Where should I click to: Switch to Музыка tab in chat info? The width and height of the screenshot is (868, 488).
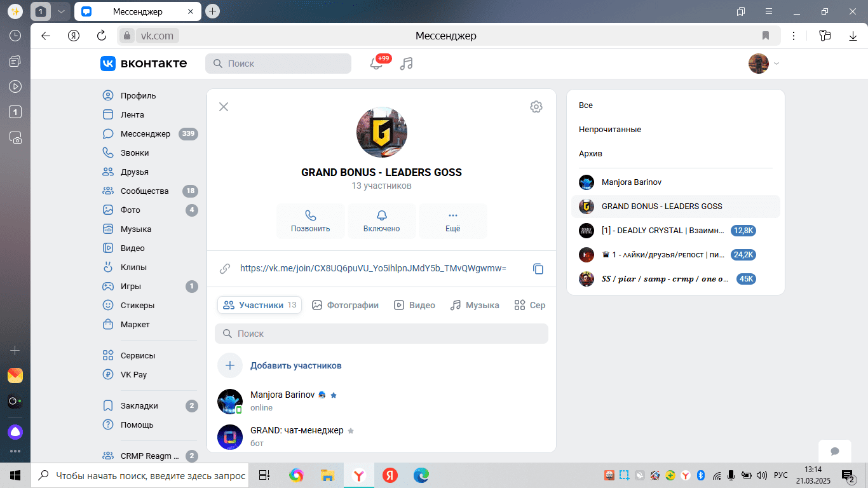click(475, 305)
